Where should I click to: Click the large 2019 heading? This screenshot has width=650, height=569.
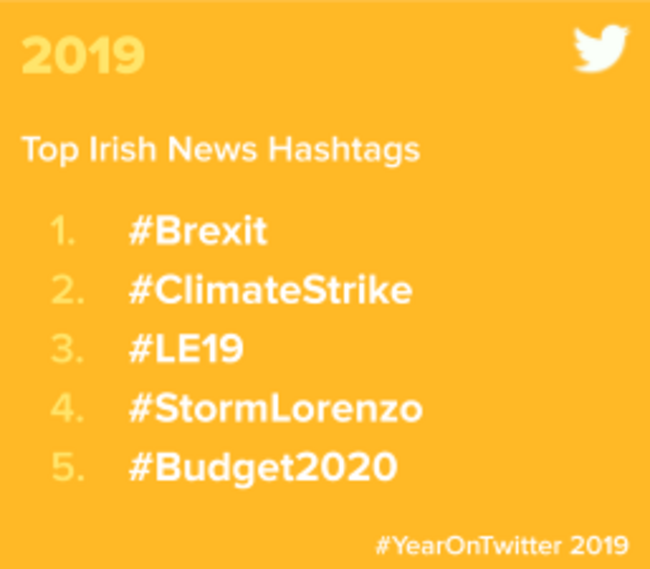tap(83, 55)
